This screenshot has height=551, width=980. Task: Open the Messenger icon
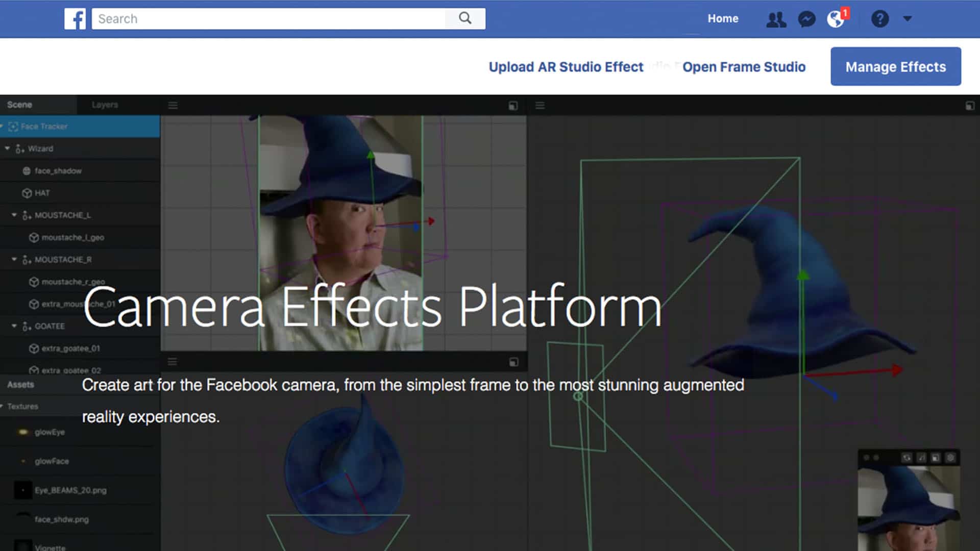pyautogui.click(x=806, y=19)
